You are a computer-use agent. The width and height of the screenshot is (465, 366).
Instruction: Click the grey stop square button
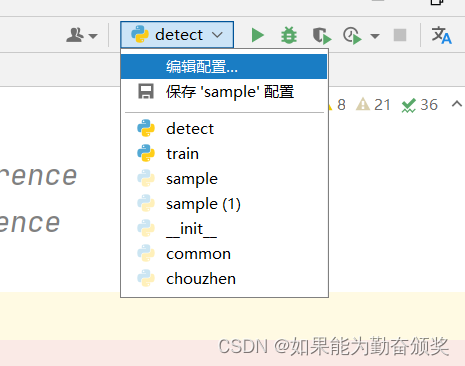click(400, 35)
